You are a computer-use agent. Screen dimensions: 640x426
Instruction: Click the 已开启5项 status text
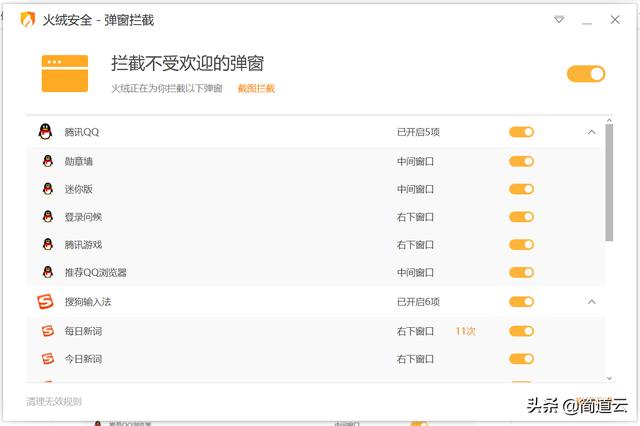click(418, 132)
